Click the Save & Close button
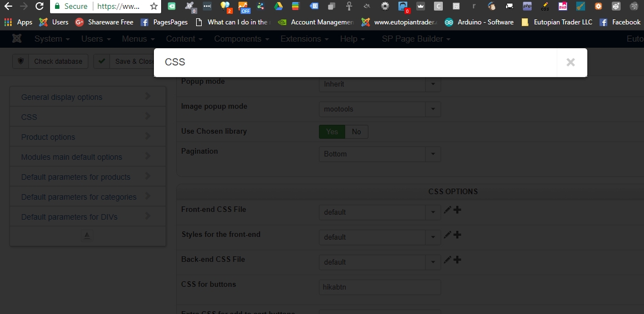The image size is (644, 314). 124,61
